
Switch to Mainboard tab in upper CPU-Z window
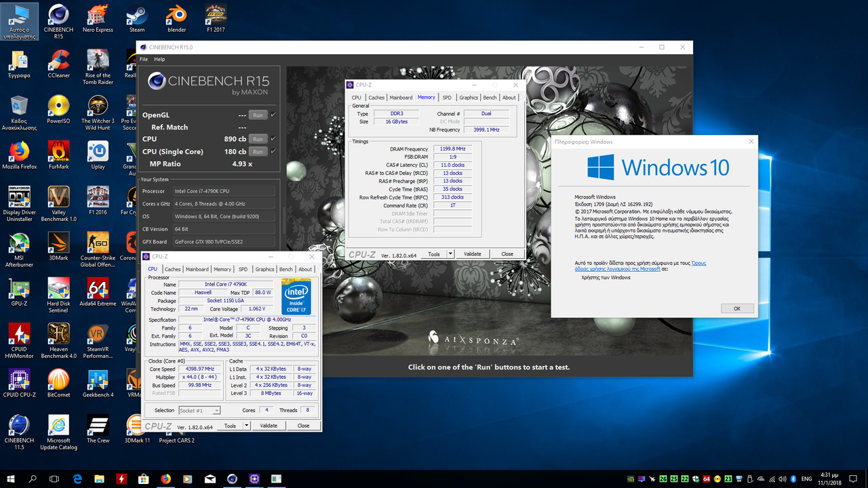[x=401, y=98]
